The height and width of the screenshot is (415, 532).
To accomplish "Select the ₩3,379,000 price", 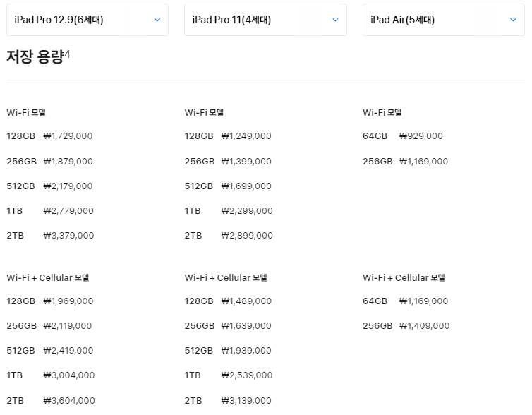I will point(68,236).
